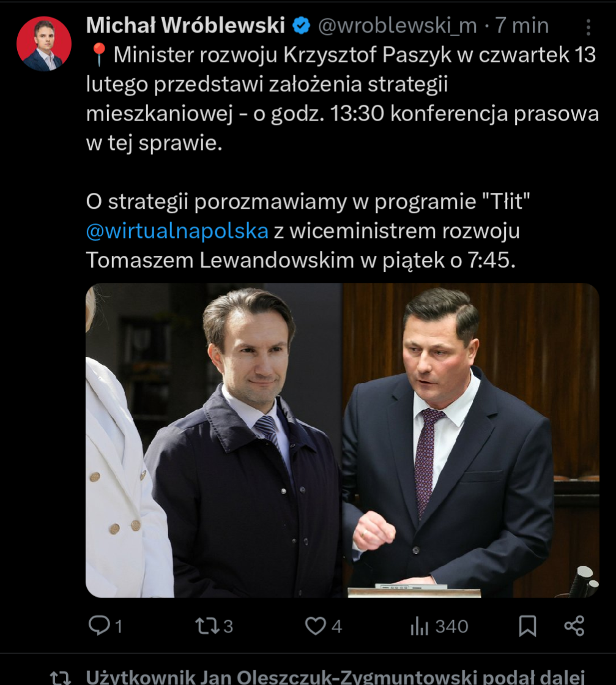The height and width of the screenshot is (685, 616).
Task: Open the share icon menu
Action: [x=574, y=626]
